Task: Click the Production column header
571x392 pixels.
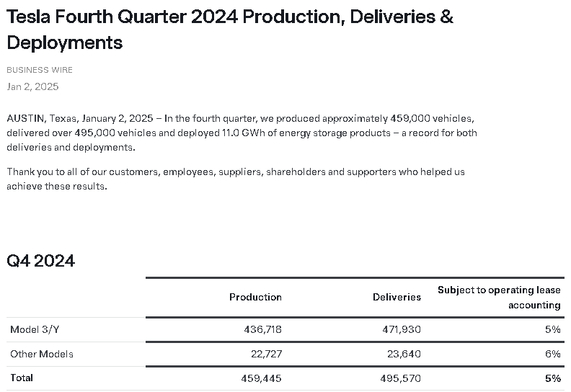Action: click(255, 297)
